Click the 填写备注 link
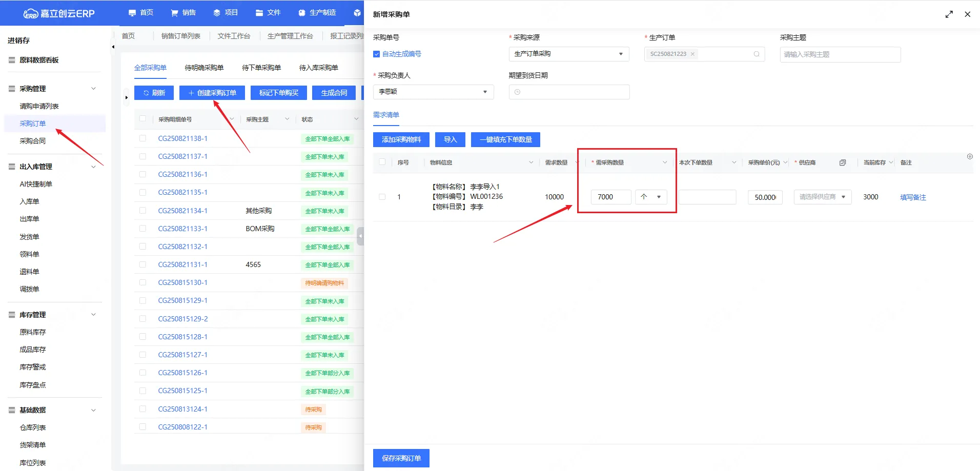 [x=913, y=197]
